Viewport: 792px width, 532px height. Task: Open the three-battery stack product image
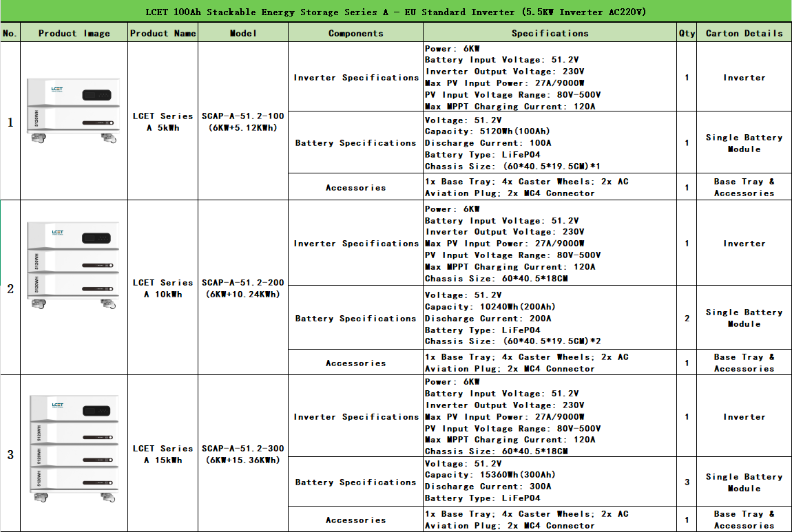(74, 448)
